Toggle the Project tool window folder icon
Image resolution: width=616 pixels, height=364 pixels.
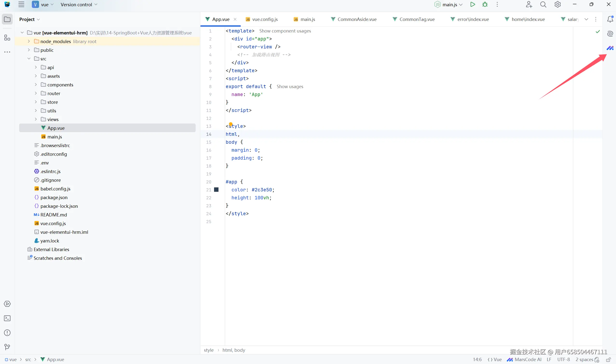[7, 19]
